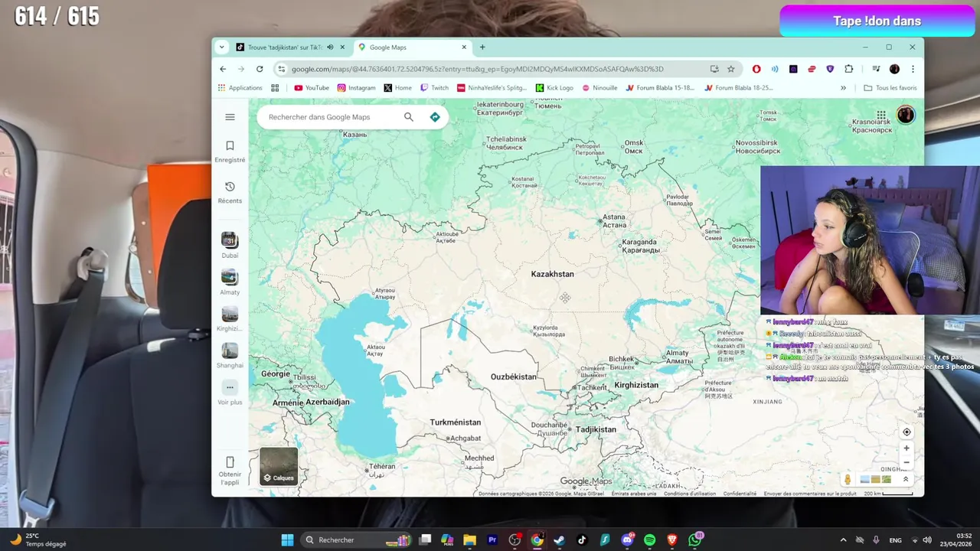
Task: Select the Street View pegman icon
Action: coord(848,479)
